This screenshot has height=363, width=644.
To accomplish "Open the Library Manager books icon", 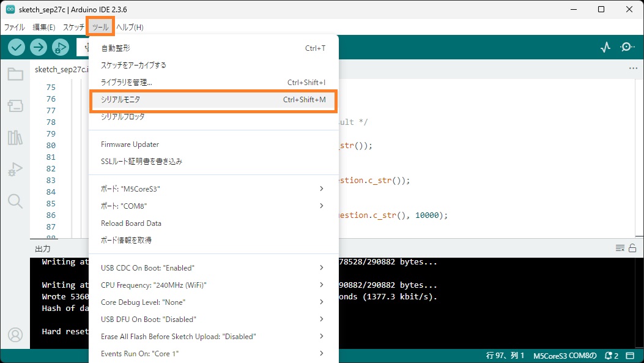I will [x=15, y=138].
